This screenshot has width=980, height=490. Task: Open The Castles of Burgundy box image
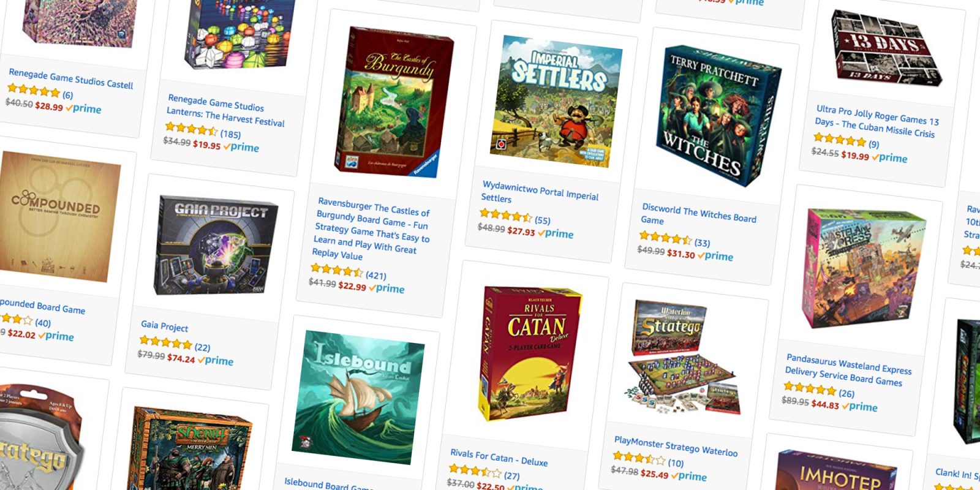click(394, 102)
